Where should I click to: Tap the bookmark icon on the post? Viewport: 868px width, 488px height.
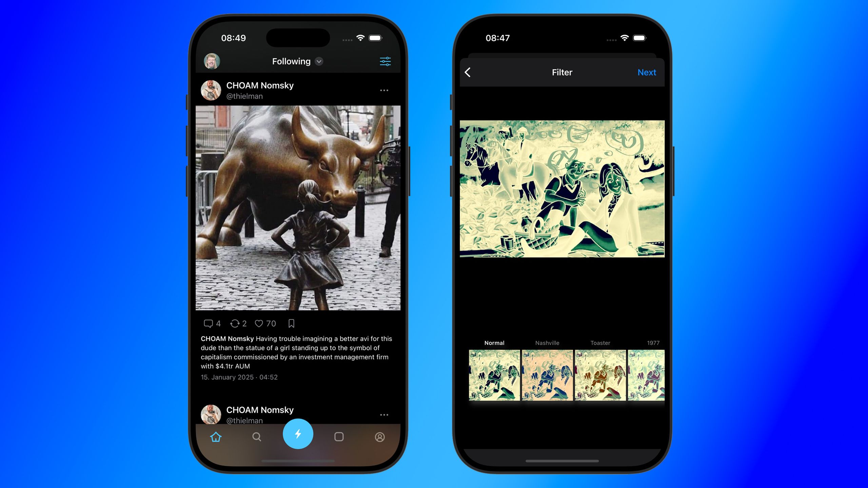point(291,324)
